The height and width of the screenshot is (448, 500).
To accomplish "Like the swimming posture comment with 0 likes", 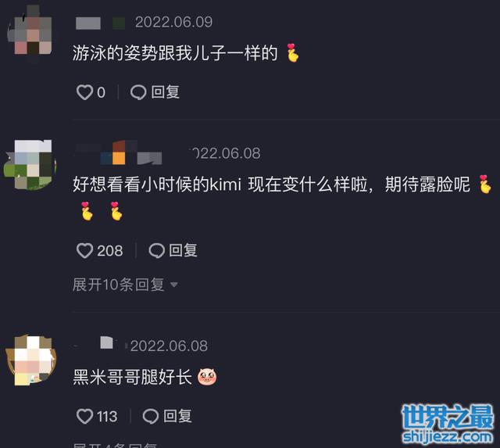I will [84, 92].
